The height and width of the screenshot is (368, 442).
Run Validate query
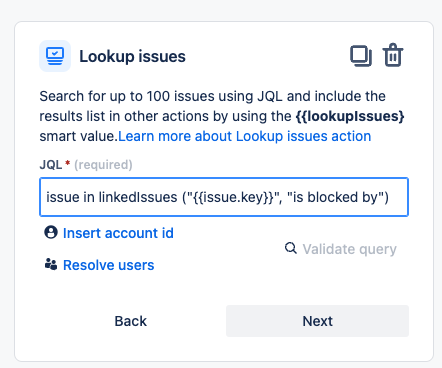coord(349,249)
